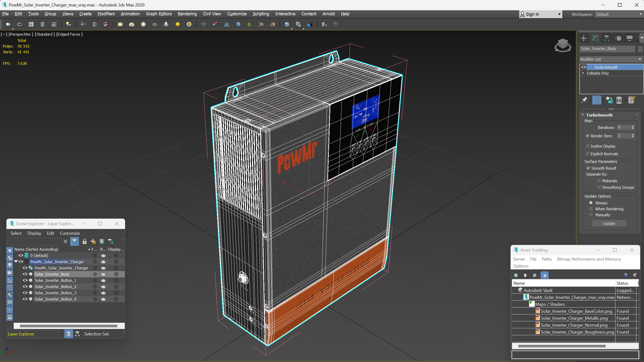
Task: Open Customize menu in Scene Explorer
Action: click(69, 233)
